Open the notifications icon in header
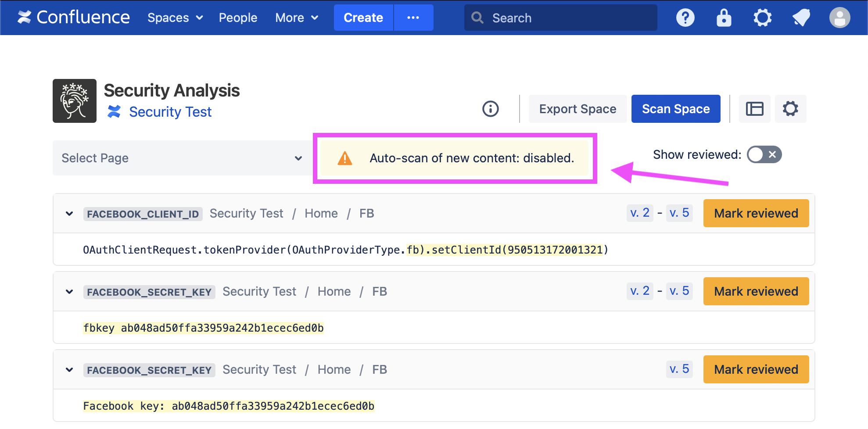The height and width of the screenshot is (429, 868). coord(801,18)
